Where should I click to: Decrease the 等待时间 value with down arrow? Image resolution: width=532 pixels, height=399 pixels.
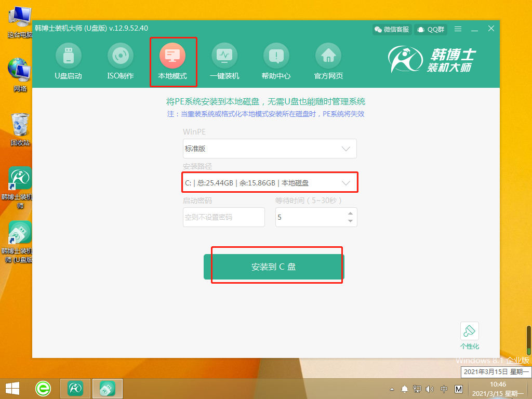[x=350, y=221]
